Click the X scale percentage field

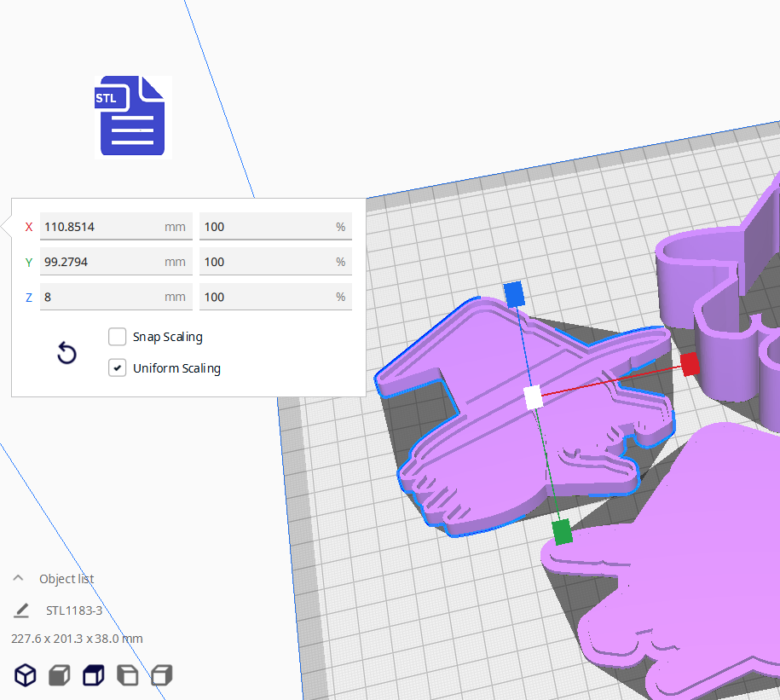pyautogui.click(x=266, y=227)
